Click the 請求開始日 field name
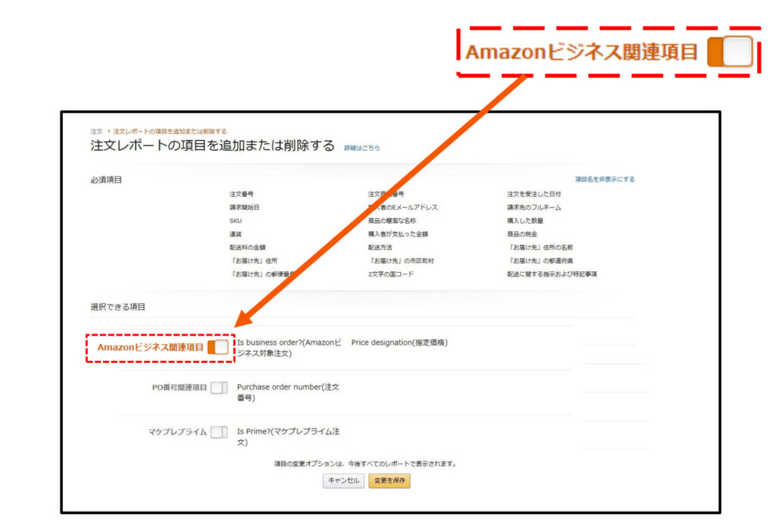 pyautogui.click(x=245, y=208)
